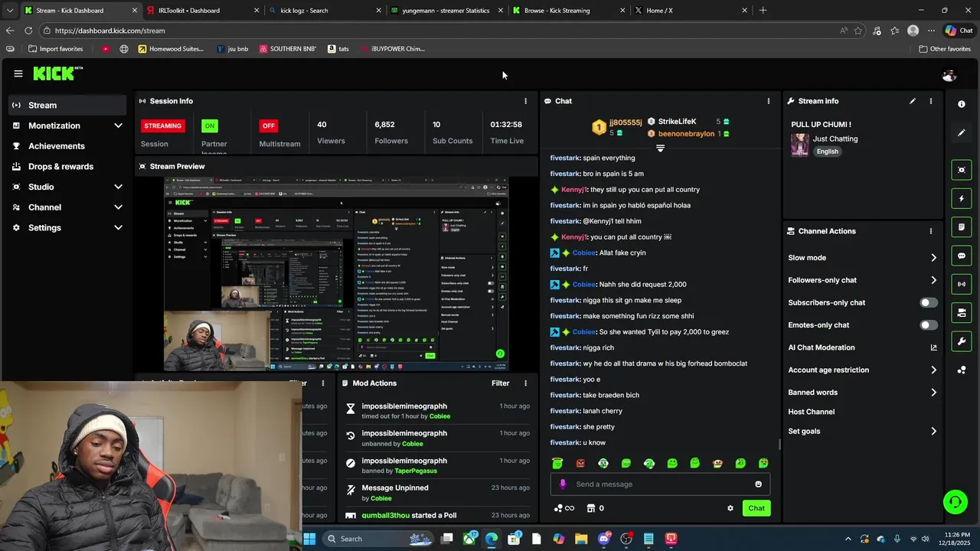Screen dimensions: 980x551
Task: Click the pencil edit icon in right sidebar
Action: coord(962,133)
